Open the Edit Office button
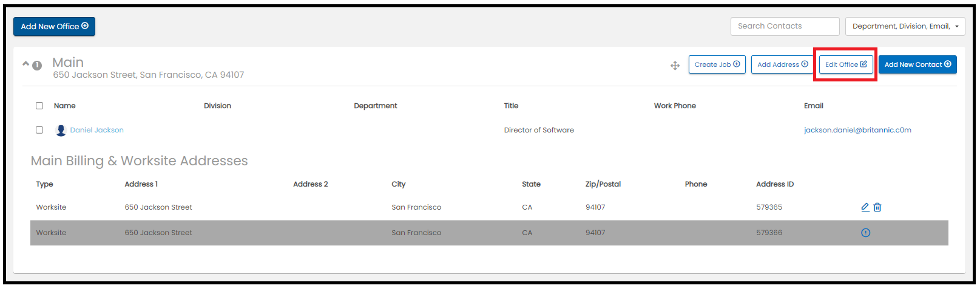The height and width of the screenshot is (288, 980). (846, 64)
